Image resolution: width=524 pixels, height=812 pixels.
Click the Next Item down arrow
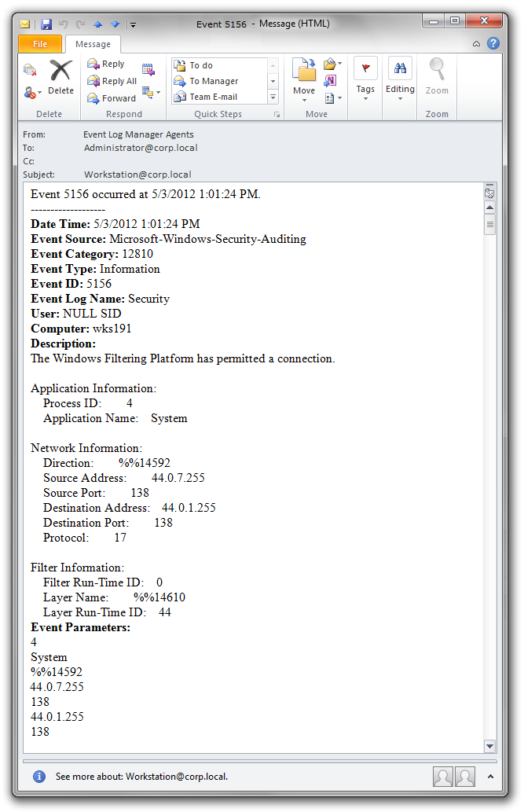[x=115, y=24]
